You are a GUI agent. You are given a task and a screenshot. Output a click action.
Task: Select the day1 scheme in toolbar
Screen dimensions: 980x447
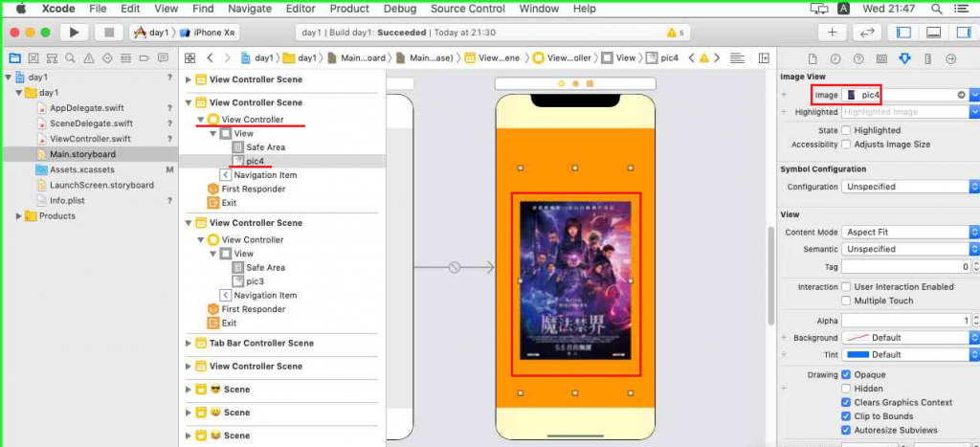(x=152, y=33)
